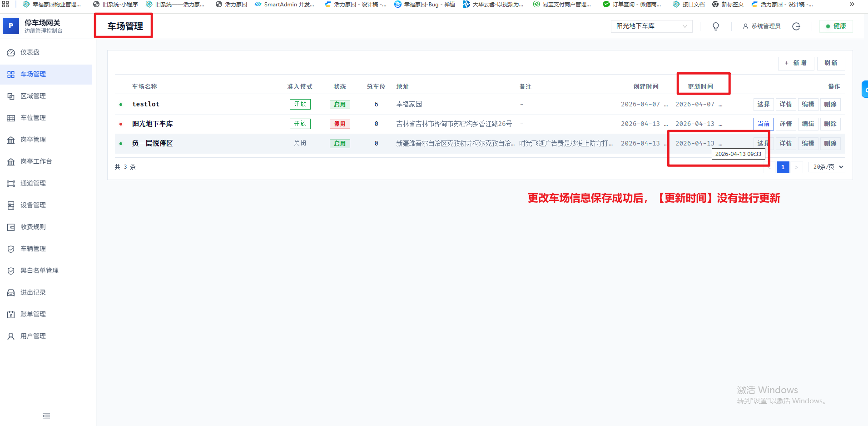The image size is (868, 426).
Task: Click the 进出记录 car icon in sidebar
Action: click(x=11, y=293)
